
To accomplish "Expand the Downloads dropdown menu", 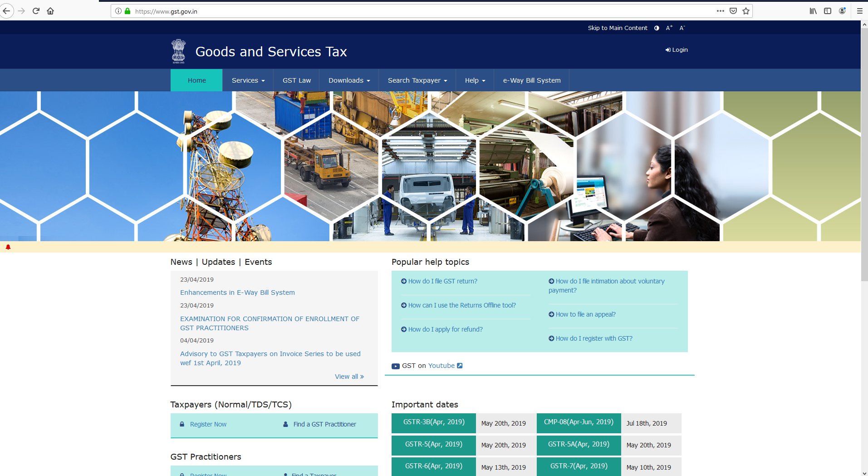I will [349, 80].
